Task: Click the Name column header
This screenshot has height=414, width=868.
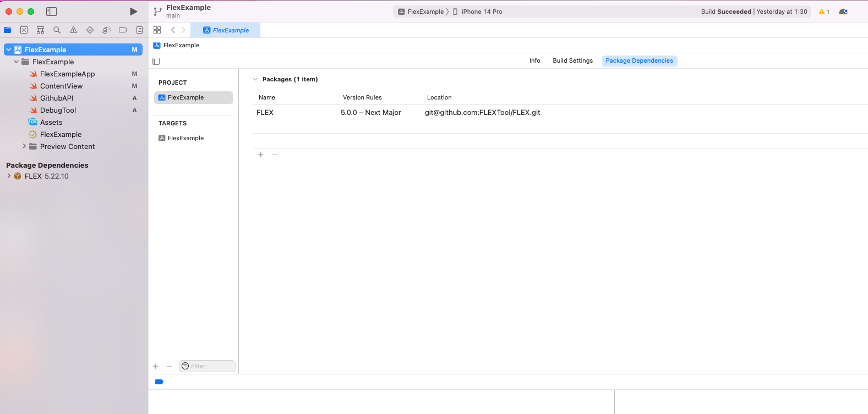Action: click(267, 97)
